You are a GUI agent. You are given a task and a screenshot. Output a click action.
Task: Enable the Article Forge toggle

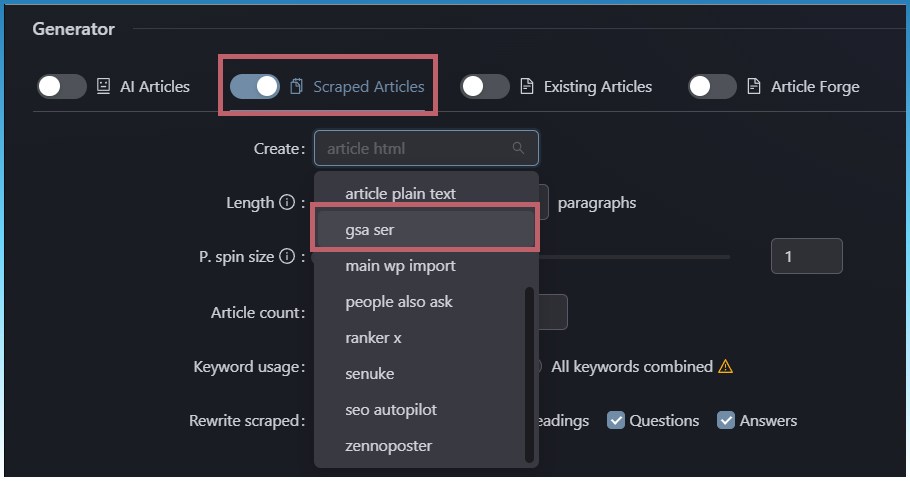(712, 87)
